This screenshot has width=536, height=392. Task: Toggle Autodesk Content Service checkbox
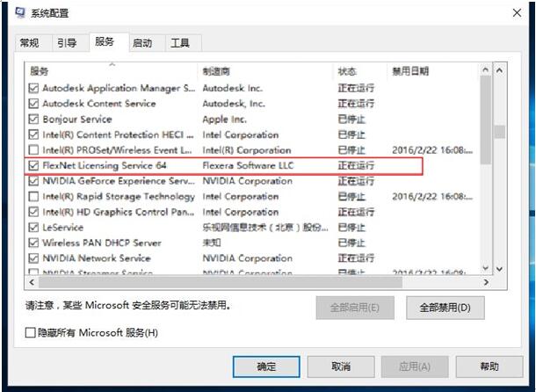(33, 104)
